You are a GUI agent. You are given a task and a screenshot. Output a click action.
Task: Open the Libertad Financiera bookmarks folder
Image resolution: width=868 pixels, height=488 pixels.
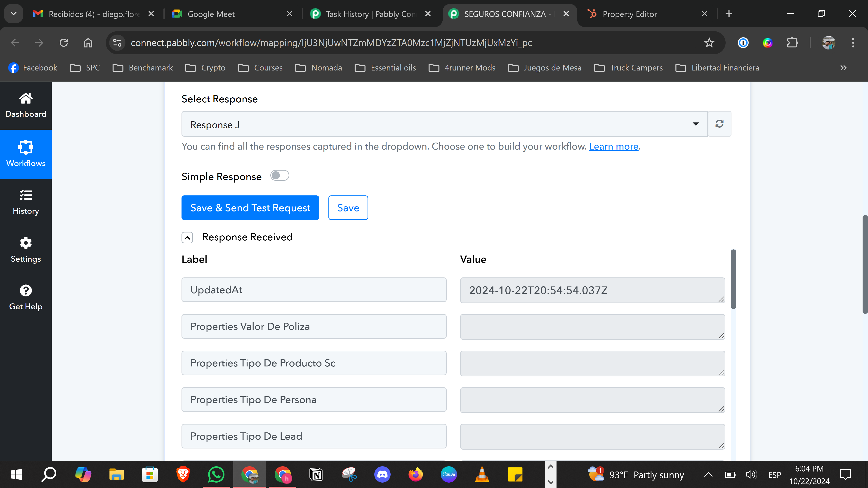(717, 68)
